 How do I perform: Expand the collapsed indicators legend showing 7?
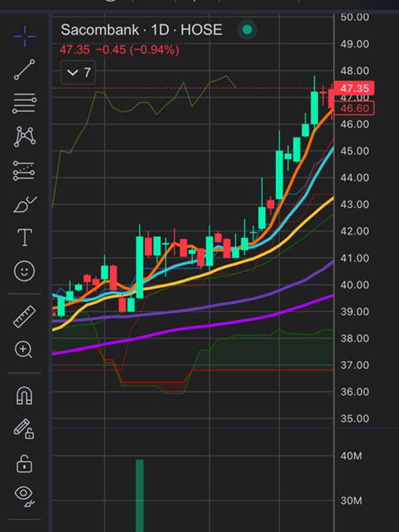[78, 72]
